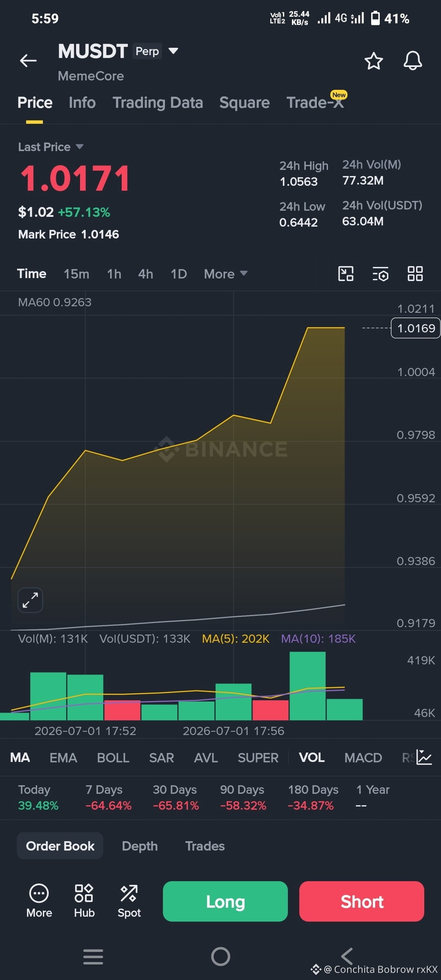The width and height of the screenshot is (441, 980).
Task: Tap the large 1.0171 last price
Action: (x=75, y=178)
